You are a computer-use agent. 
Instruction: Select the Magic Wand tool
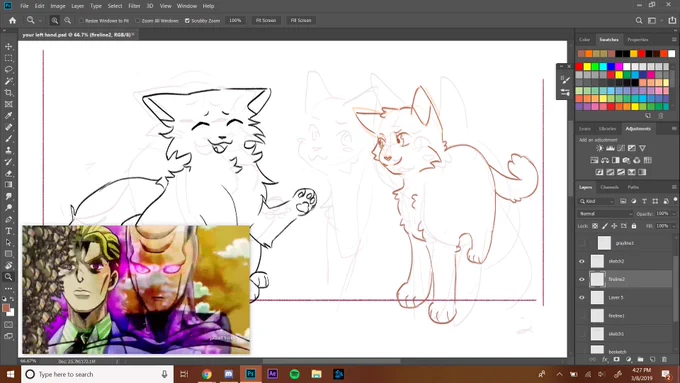[x=8, y=81]
